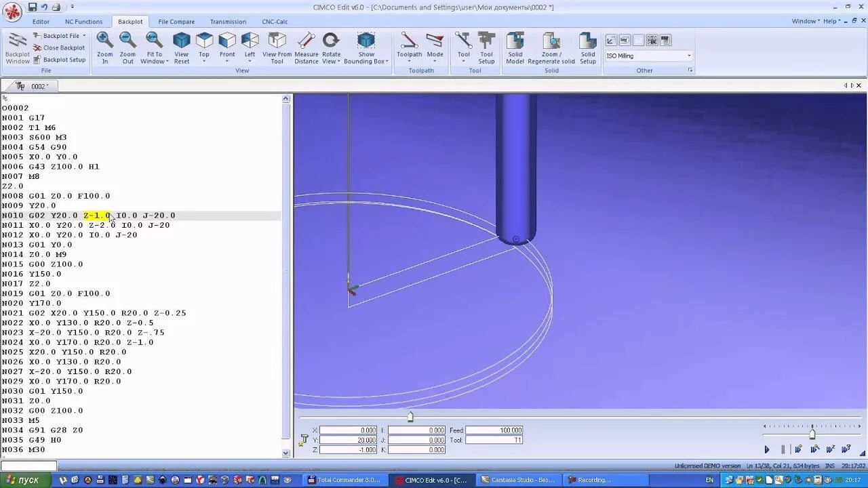Click the EN language indicator in the tray
Image resolution: width=868 pixels, height=488 pixels.
tap(709, 480)
